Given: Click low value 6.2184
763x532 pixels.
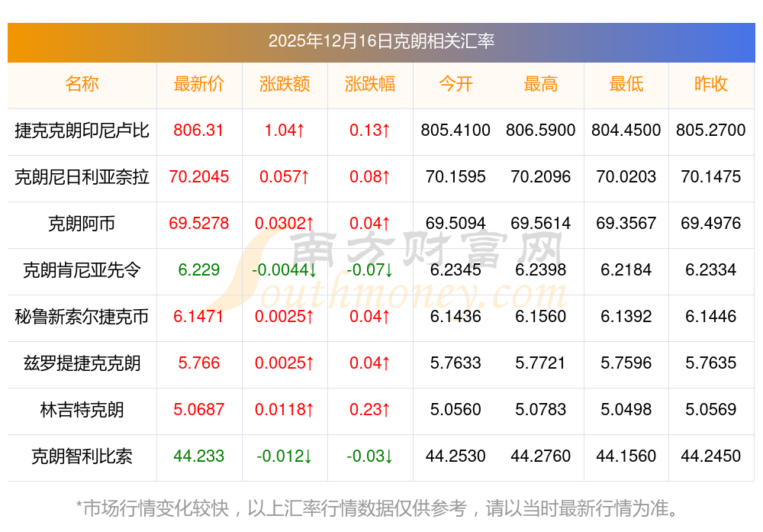Looking at the screenshot, I should (626, 269).
